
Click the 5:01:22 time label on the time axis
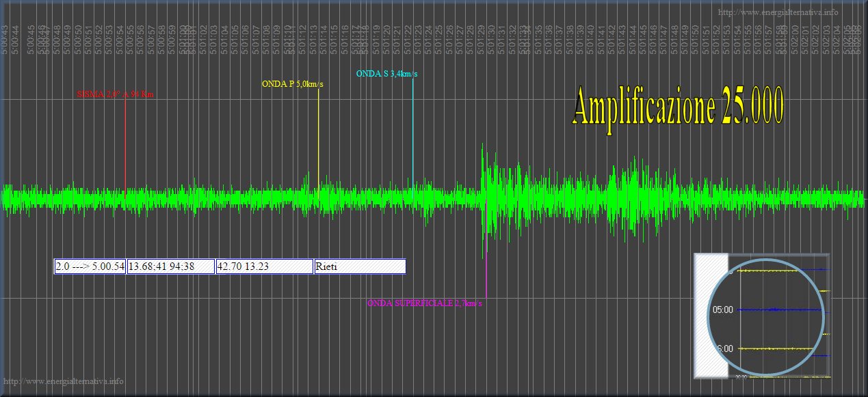pyautogui.click(x=408, y=38)
